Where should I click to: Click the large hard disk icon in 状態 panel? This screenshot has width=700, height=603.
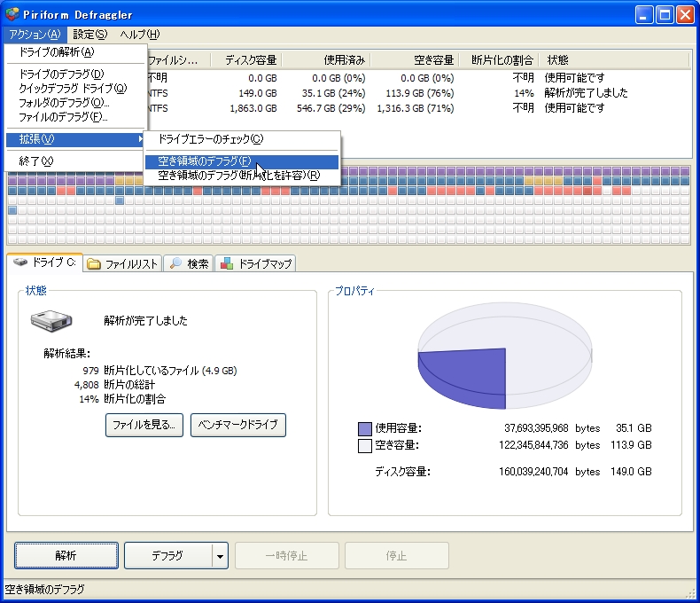tap(51, 321)
